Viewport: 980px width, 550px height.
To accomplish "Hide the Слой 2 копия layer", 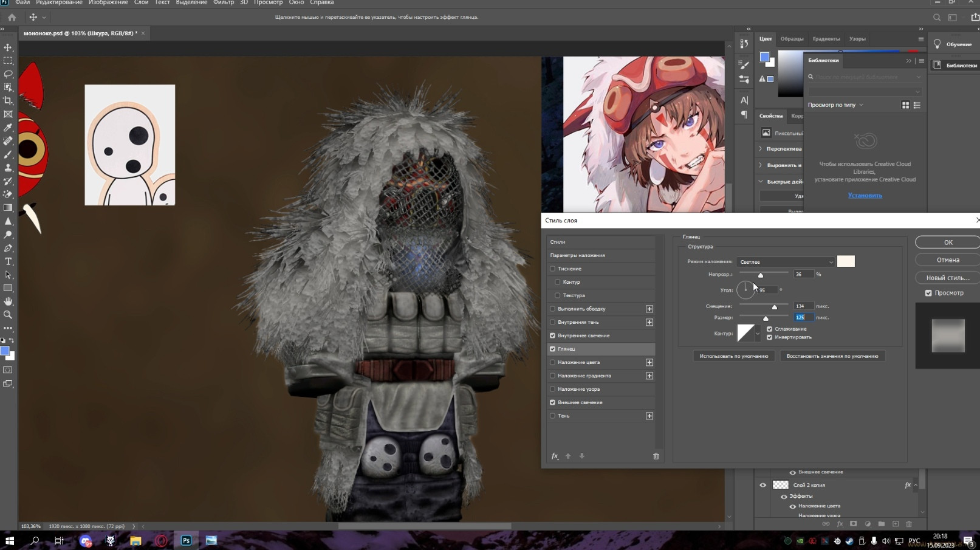I will [762, 485].
